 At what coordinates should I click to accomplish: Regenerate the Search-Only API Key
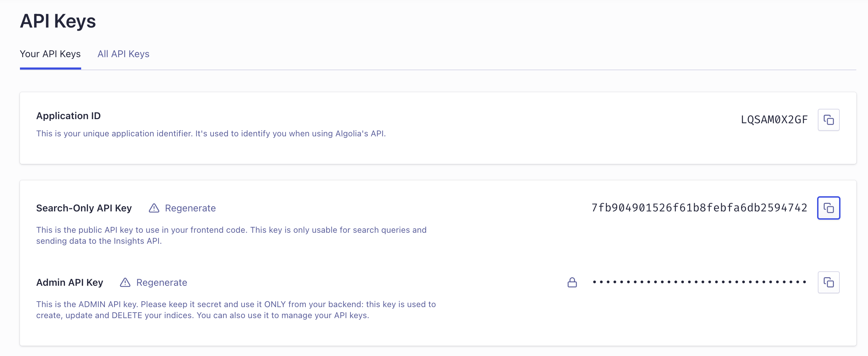coord(190,208)
